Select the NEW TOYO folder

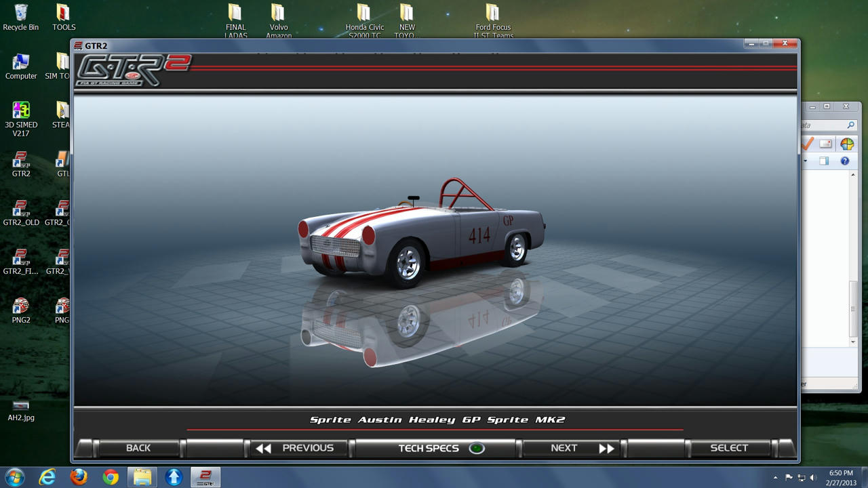click(x=407, y=20)
